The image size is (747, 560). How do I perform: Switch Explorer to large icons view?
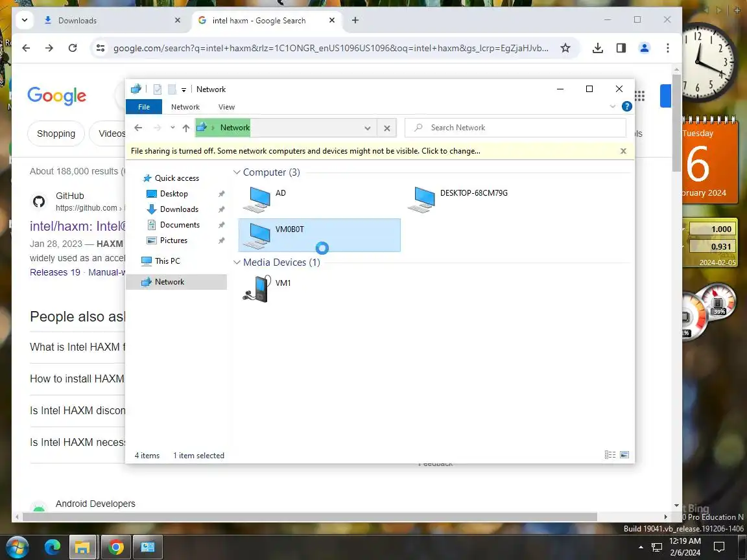624,455
